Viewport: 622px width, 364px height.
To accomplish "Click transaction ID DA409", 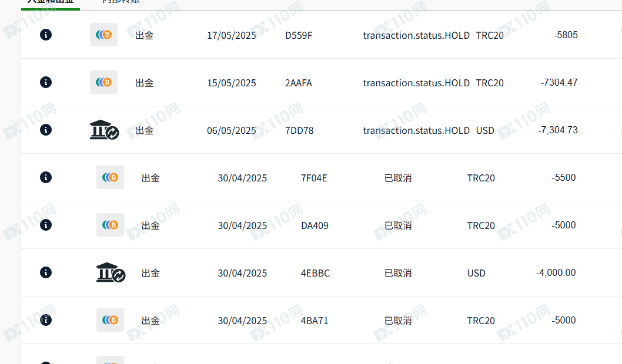I will pos(315,226).
